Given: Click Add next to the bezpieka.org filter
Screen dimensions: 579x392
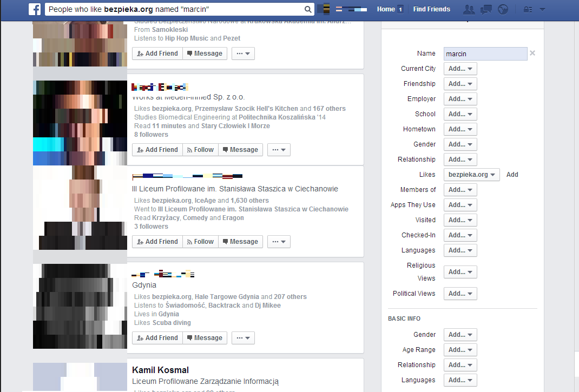Looking at the screenshot, I should coord(512,175).
